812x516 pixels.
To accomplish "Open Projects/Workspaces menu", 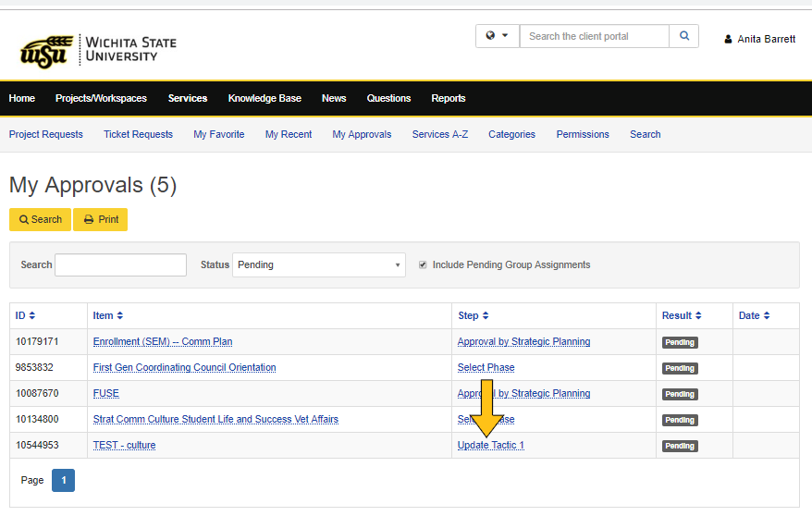I will (x=101, y=98).
